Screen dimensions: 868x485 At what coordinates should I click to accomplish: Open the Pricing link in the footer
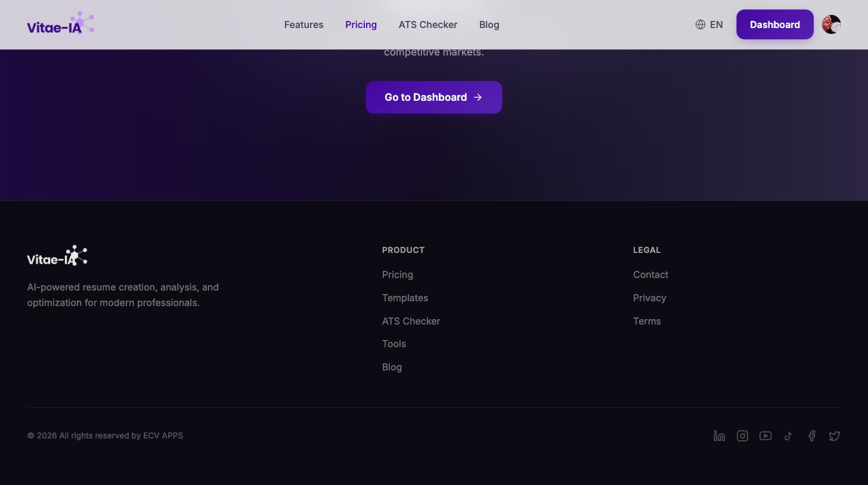[x=398, y=274]
